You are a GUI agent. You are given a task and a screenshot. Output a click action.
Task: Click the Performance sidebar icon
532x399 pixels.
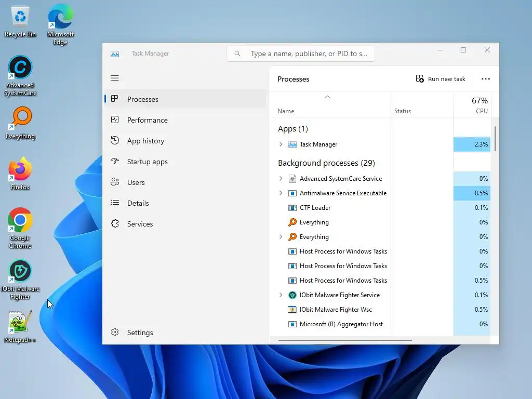[115, 120]
